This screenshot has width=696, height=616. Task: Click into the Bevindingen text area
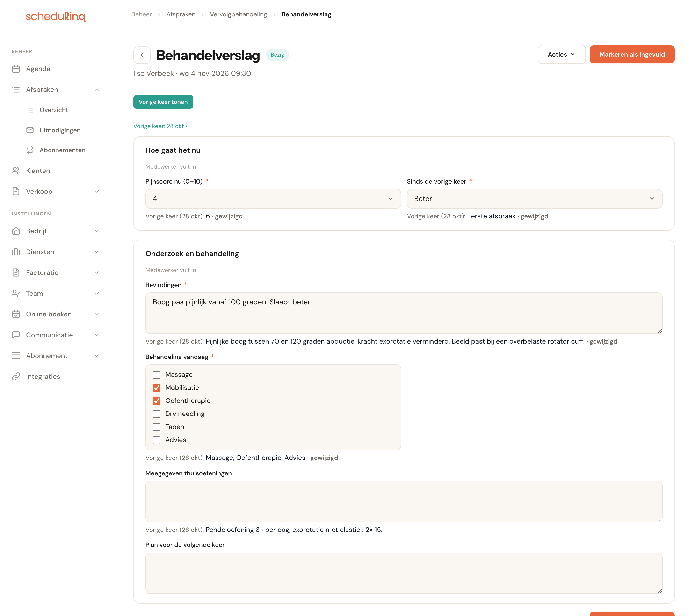click(x=404, y=313)
